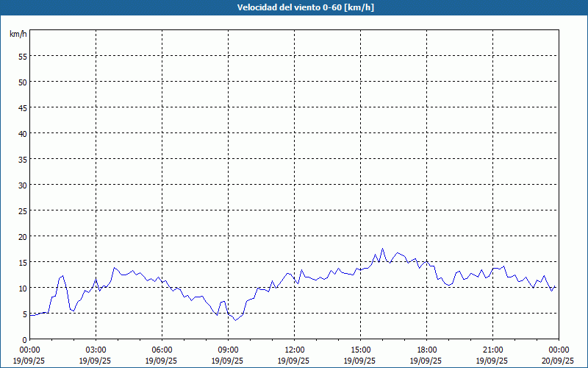Image resolution: width=588 pixels, height=368 pixels.
Task: Click the 55 value on the y-axis
Action: click(22, 57)
